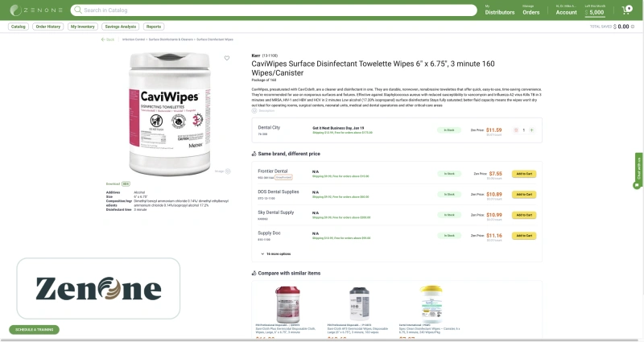Open the Order History tab
This screenshot has height=342, width=644.
(48, 27)
